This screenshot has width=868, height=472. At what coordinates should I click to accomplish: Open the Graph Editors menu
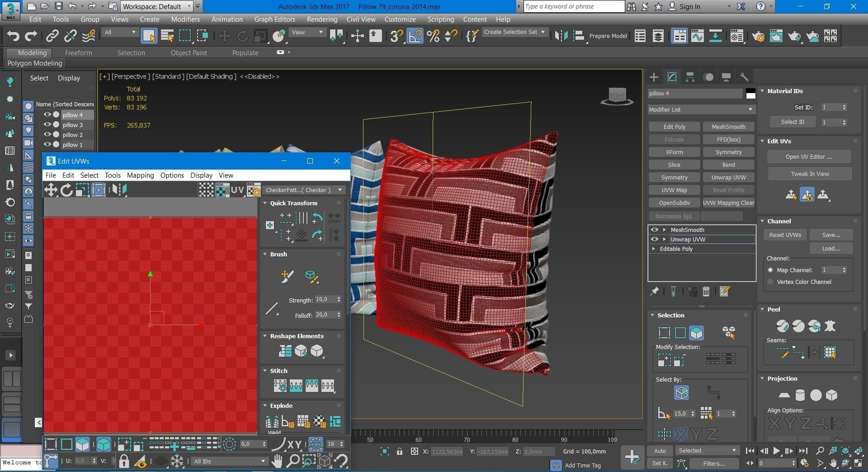click(274, 19)
